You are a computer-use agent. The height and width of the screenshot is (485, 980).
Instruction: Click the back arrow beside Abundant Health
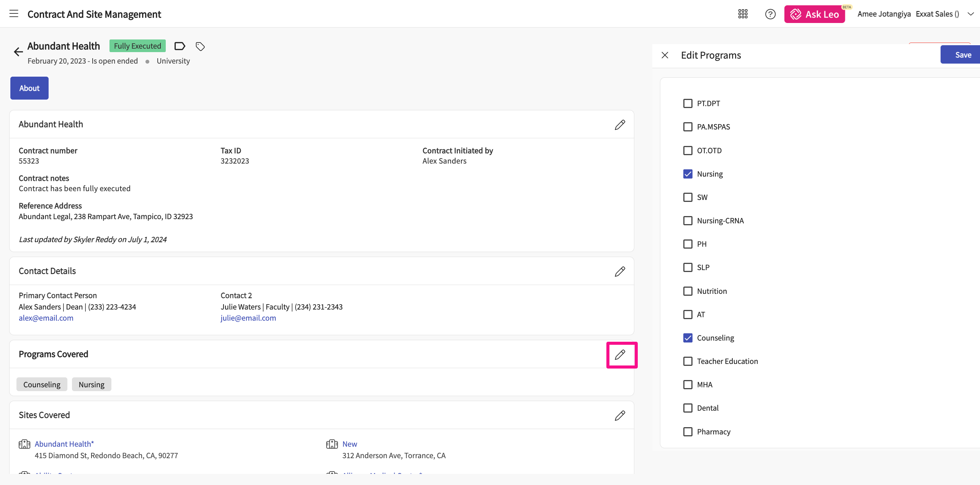coord(18,52)
